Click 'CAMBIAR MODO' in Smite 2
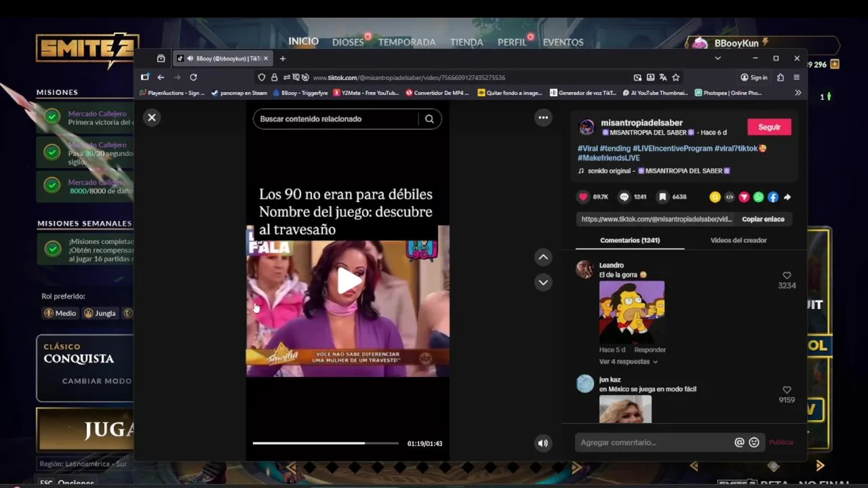 point(97,381)
